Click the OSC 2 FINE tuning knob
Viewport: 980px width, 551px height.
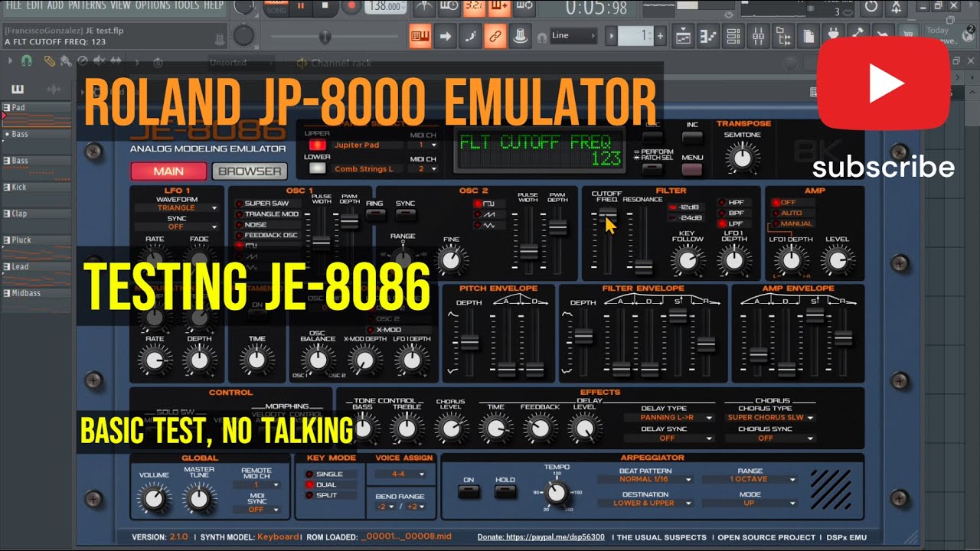click(452, 261)
